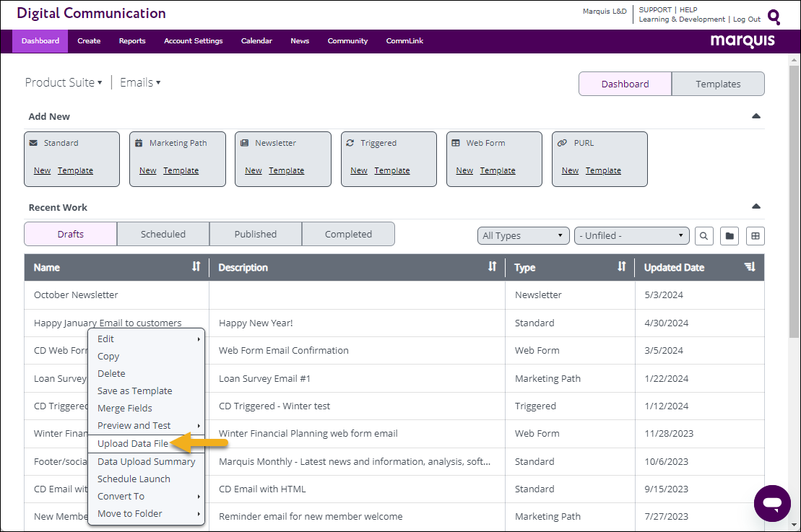Click the Template link on PURL card
The width and height of the screenshot is (801, 532).
(x=603, y=170)
